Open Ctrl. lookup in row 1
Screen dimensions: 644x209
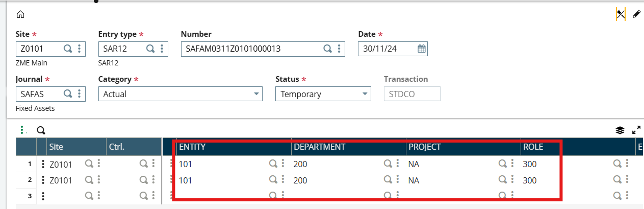coord(144,164)
